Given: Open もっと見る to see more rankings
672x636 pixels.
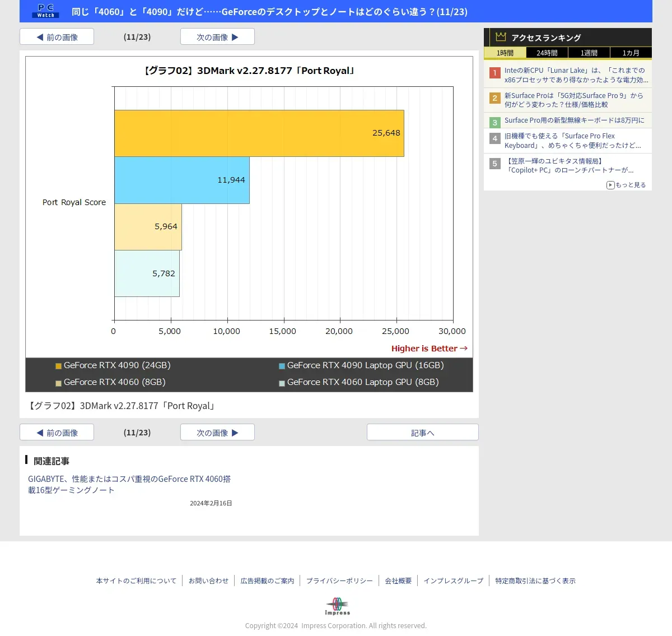Looking at the screenshot, I should coord(626,185).
